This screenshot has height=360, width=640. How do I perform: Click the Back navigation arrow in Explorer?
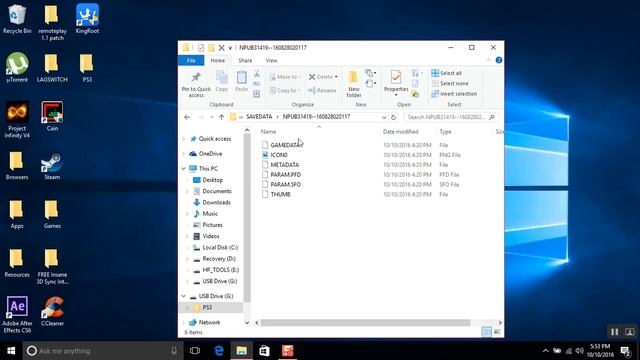pos(187,117)
